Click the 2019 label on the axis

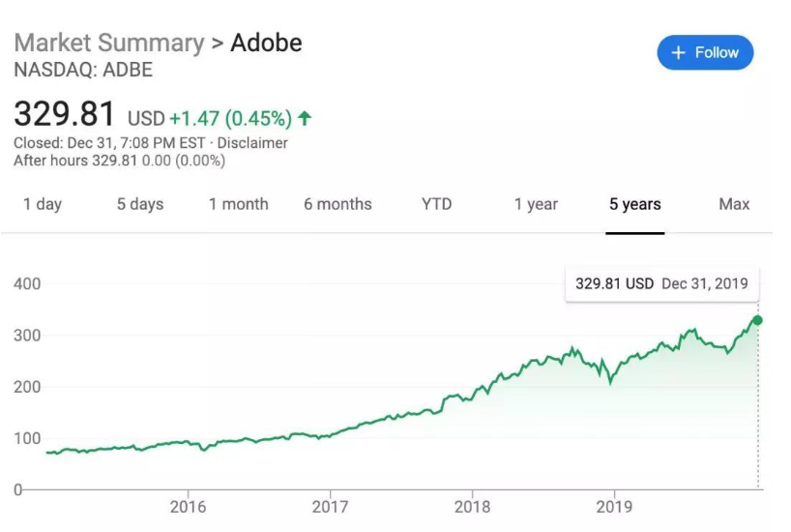tap(613, 507)
